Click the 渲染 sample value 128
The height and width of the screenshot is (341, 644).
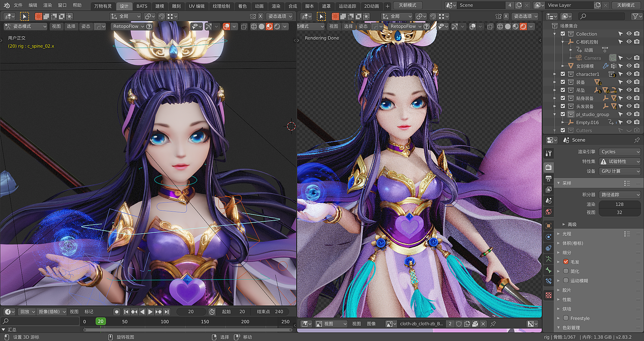pos(619,204)
